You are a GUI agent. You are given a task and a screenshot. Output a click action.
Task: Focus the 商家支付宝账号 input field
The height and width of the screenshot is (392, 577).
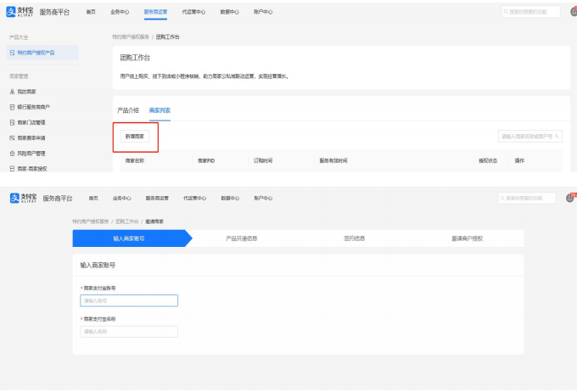click(129, 300)
